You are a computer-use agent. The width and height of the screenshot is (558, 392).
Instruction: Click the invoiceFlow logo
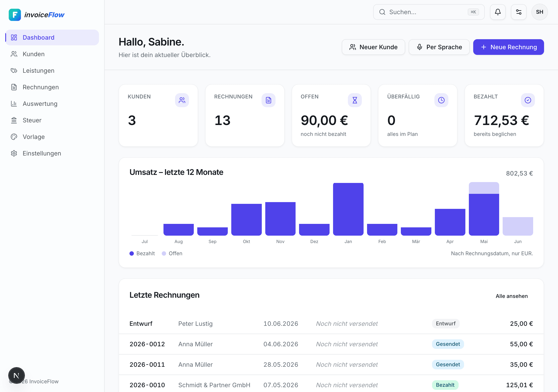[x=36, y=15]
